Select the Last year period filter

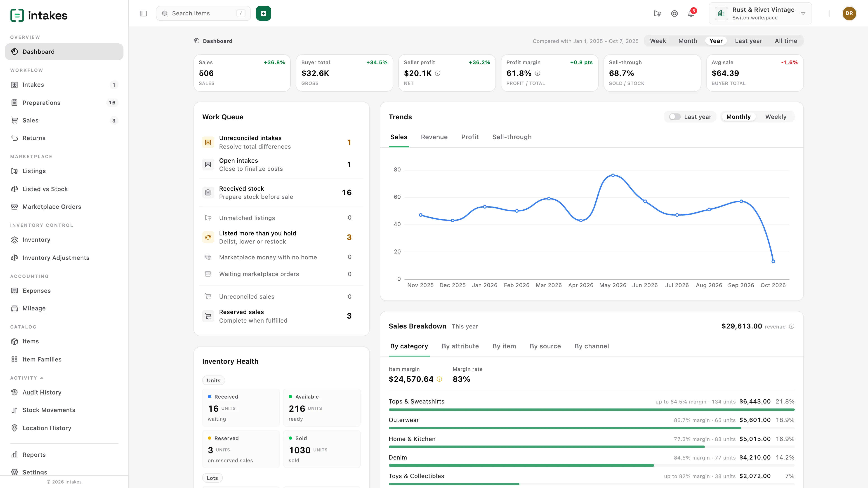[x=748, y=41]
